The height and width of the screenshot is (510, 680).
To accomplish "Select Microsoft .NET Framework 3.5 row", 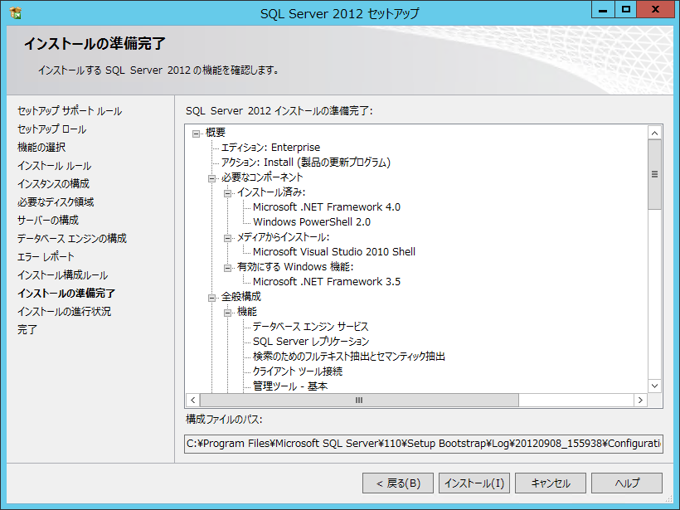I will click(x=327, y=281).
